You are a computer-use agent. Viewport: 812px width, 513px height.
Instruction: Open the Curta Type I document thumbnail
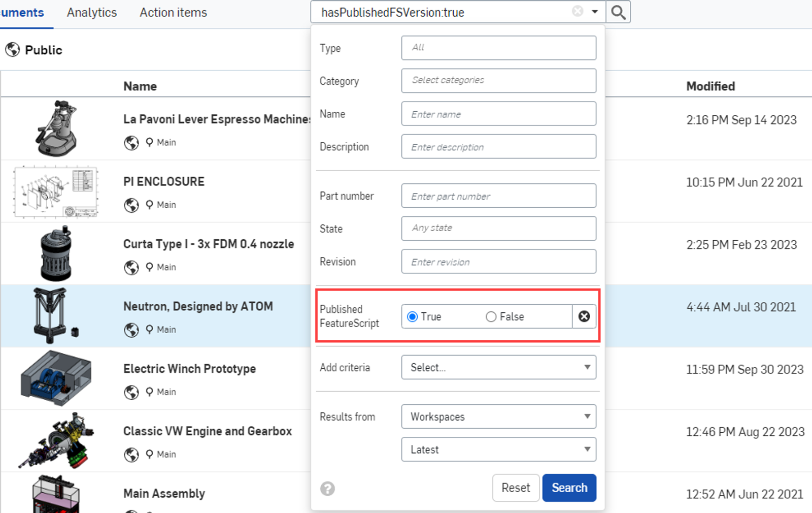[x=56, y=253]
